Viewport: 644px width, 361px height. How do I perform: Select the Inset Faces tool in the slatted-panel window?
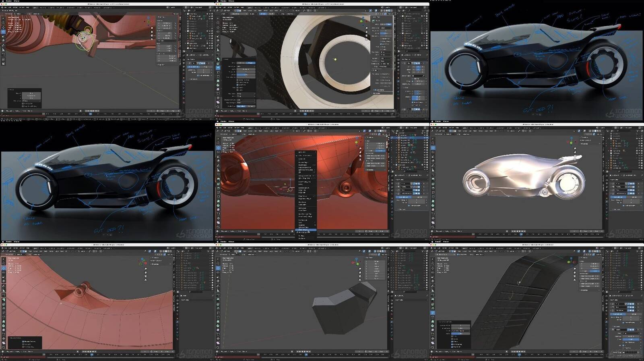pyautogui.click(x=433, y=304)
